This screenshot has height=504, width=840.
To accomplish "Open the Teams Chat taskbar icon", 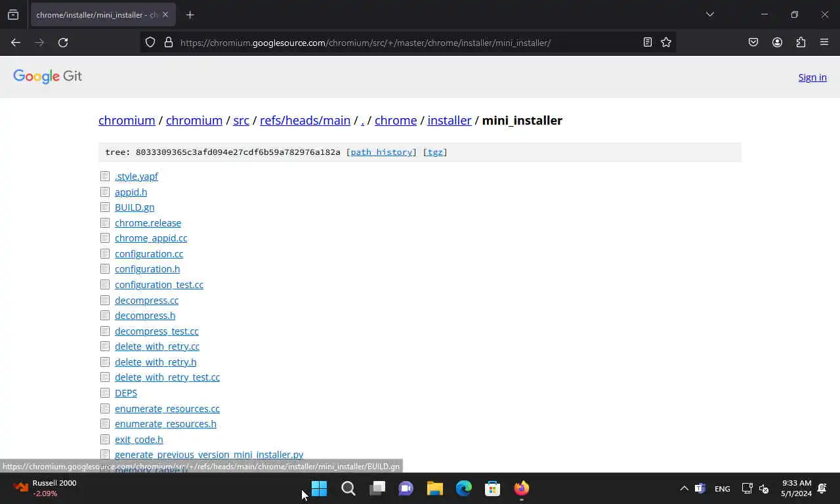I will click(x=406, y=488).
